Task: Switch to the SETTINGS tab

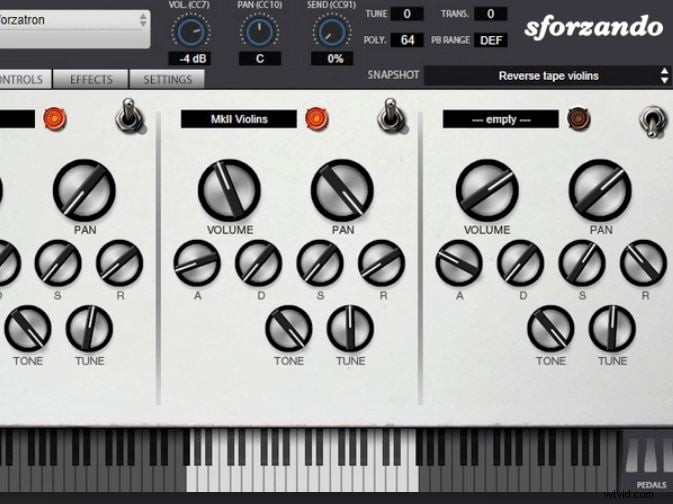Action: [167, 79]
